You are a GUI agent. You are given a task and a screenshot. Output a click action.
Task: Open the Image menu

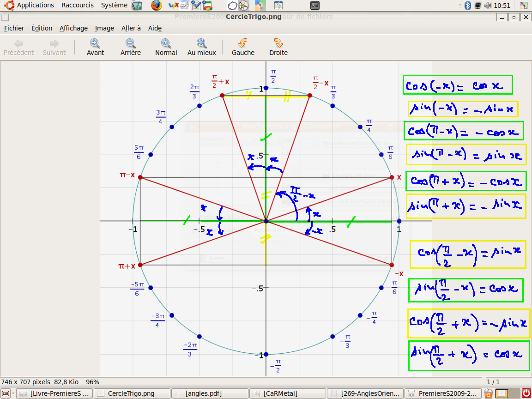(x=104, y=28)
